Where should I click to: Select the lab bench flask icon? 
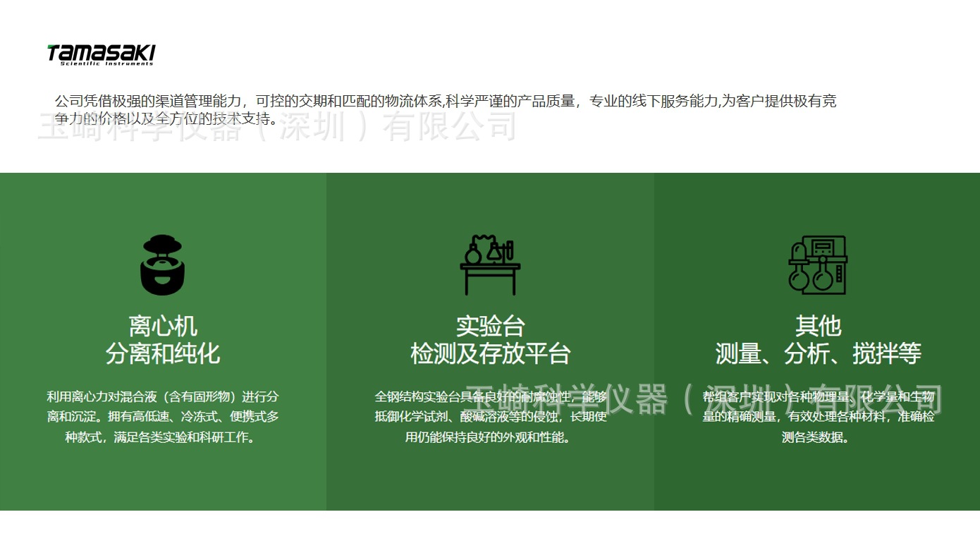pos(491,264)
